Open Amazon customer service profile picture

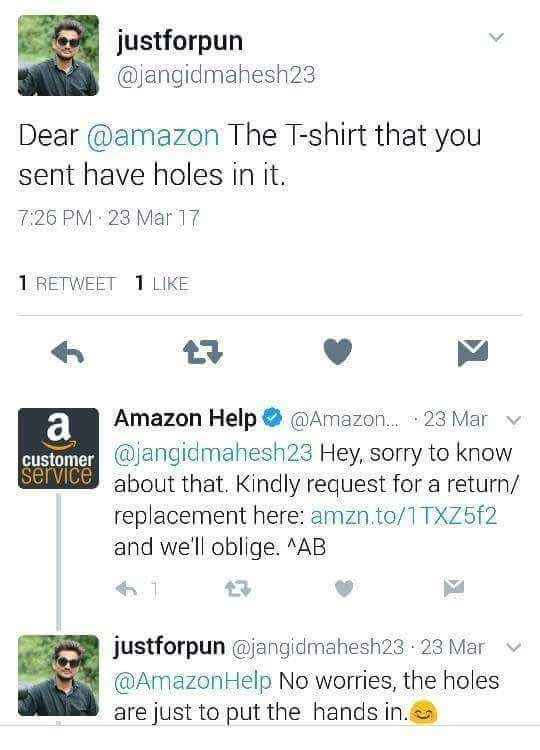[58, 448]
